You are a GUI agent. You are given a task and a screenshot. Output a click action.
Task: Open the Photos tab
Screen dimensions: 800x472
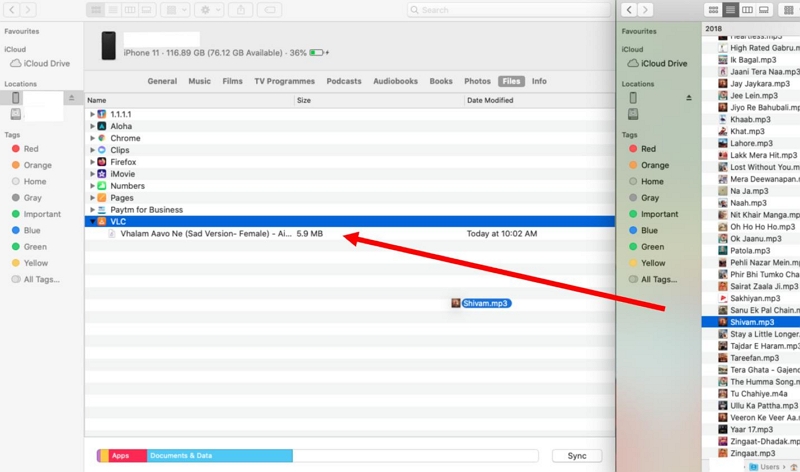point(478,81)
